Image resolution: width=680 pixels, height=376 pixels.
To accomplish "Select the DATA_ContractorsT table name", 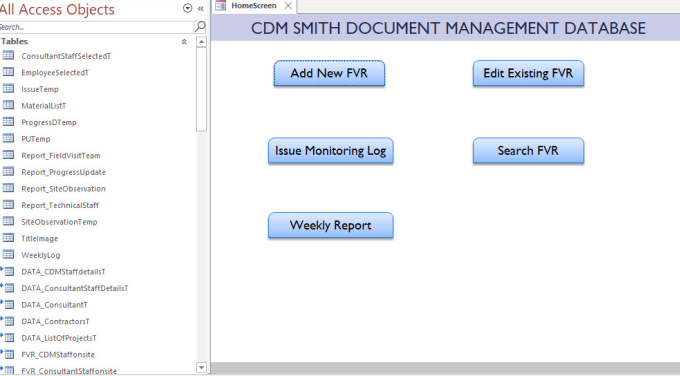I will [x=56, y=321].
